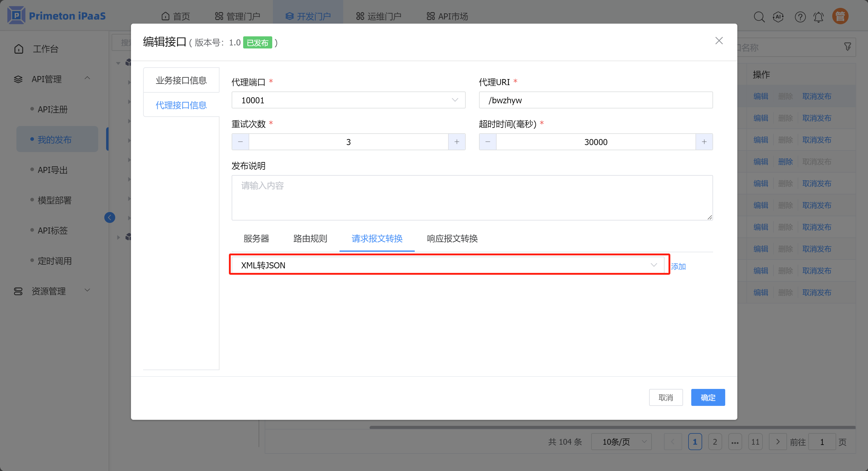Click the 发布说明 text area
The height and width of the screenshot is (471, 868).
pyautogui.click(x=472, y=197)
